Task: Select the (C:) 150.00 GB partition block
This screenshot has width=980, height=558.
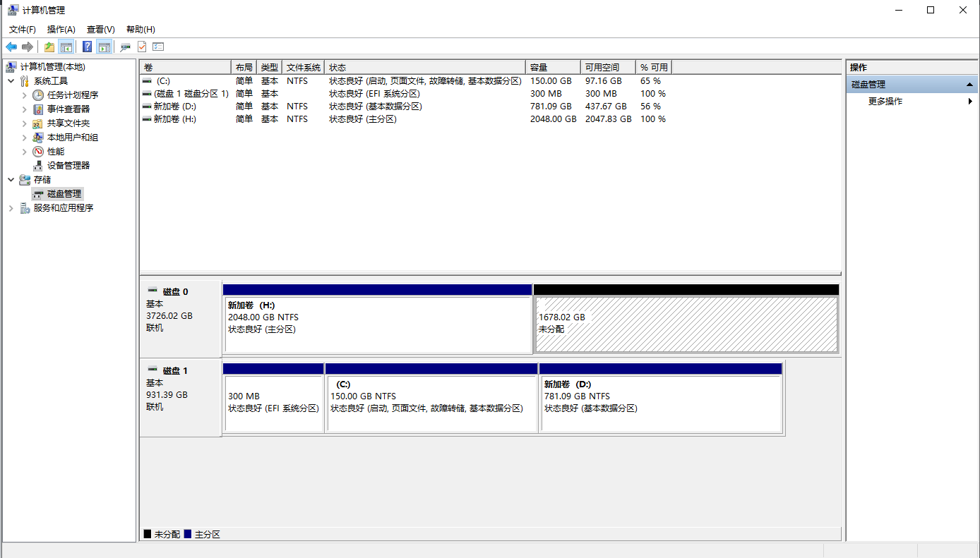Action: [431, 398]
